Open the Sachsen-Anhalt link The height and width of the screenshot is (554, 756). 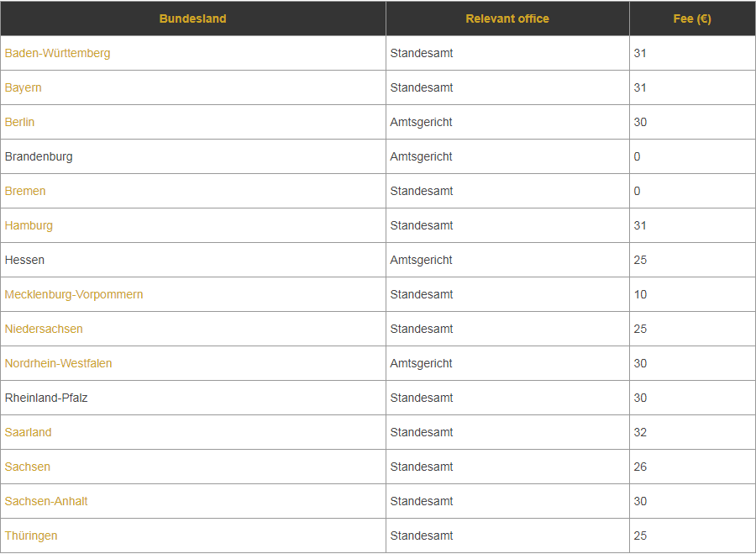click(x=46, y=501)
